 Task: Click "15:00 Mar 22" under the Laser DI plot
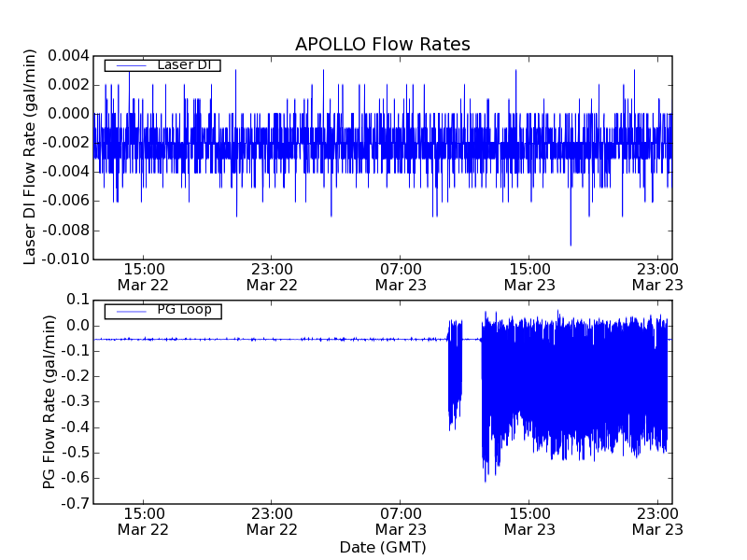click(143, 277)
